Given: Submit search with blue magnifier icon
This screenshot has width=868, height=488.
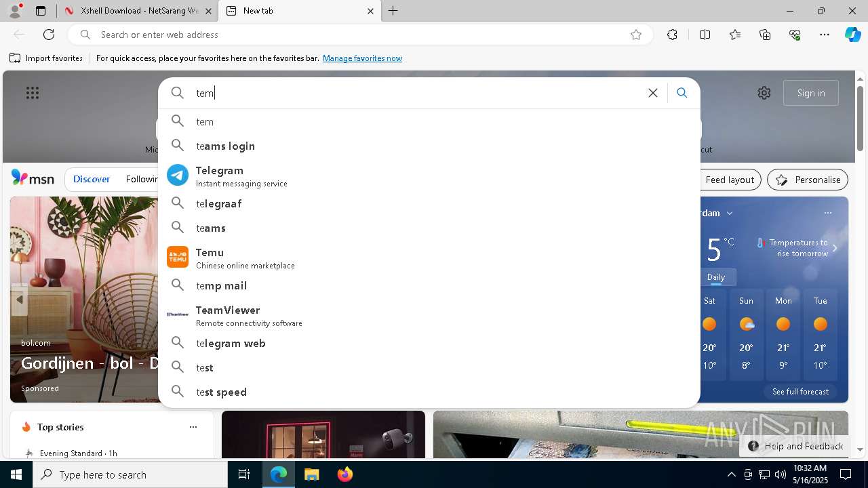Looking at the screenshot, I should point(682,93).
